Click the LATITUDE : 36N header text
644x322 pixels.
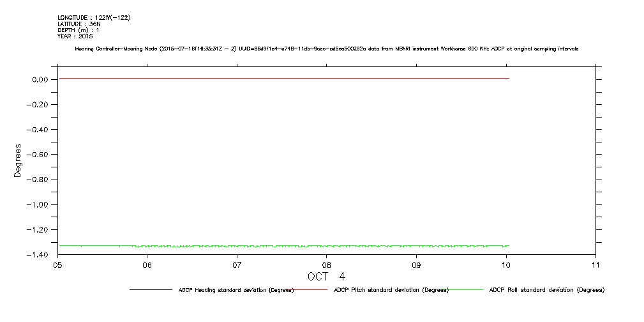pyautogui.click(x=79, y=24)
